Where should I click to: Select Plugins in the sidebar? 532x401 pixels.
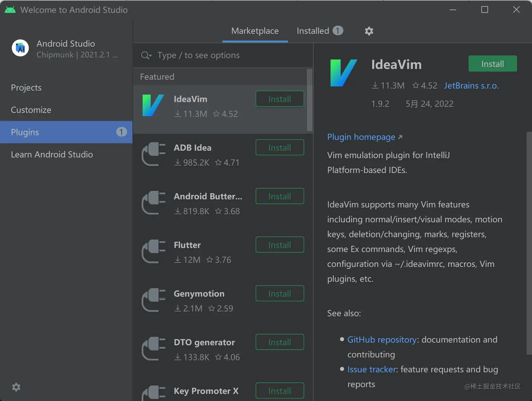tap(66, 132)
